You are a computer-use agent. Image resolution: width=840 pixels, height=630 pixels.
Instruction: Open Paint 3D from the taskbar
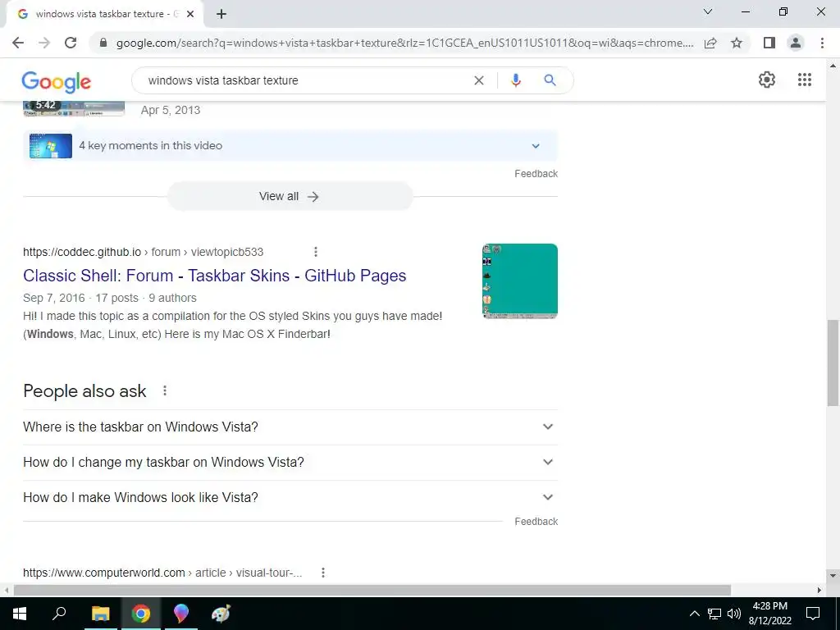[181, 614]
